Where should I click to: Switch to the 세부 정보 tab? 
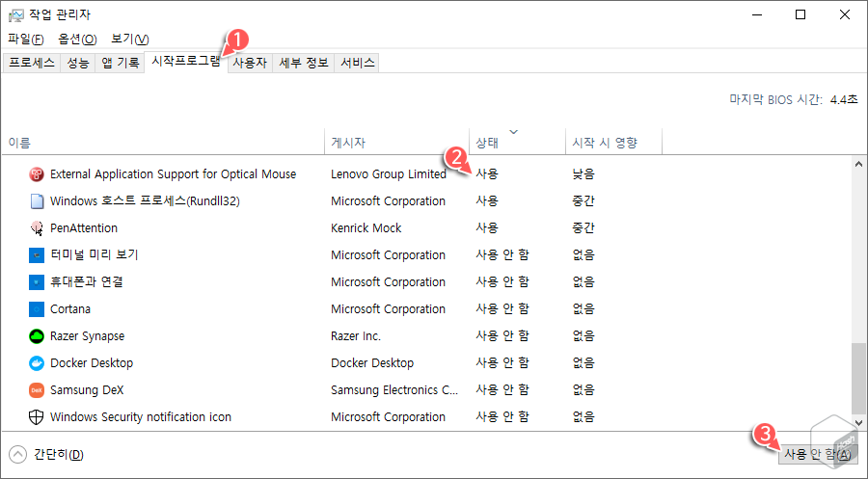point(304,63)
